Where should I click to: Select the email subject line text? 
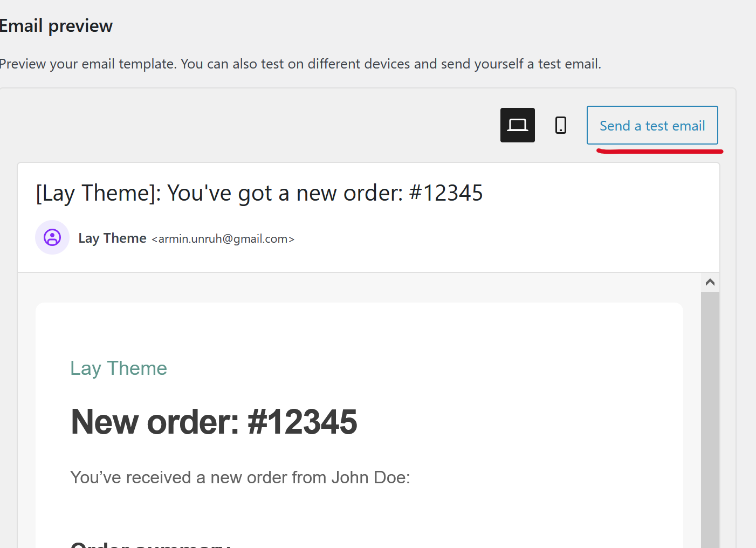pos(259,193)
